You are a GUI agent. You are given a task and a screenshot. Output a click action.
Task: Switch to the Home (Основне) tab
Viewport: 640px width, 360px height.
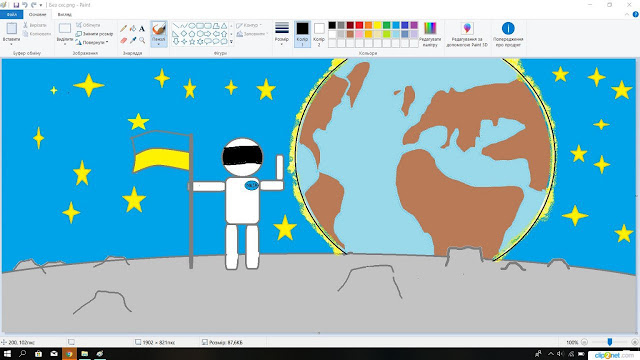[37, 14]
